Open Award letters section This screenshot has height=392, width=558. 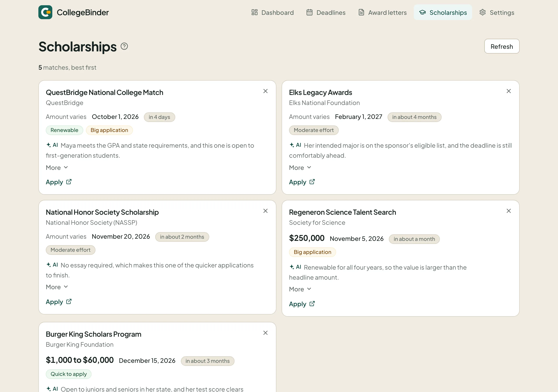point(383,12)
